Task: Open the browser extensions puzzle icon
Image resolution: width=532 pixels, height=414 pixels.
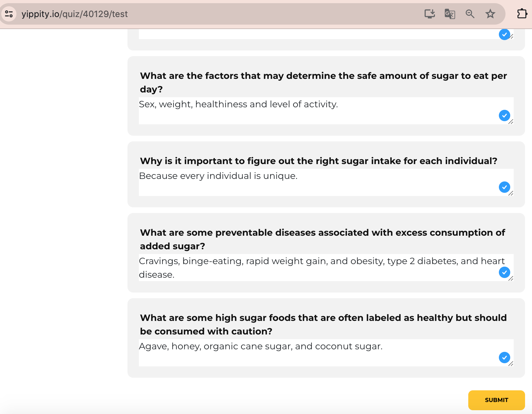Action: (522, 14)
